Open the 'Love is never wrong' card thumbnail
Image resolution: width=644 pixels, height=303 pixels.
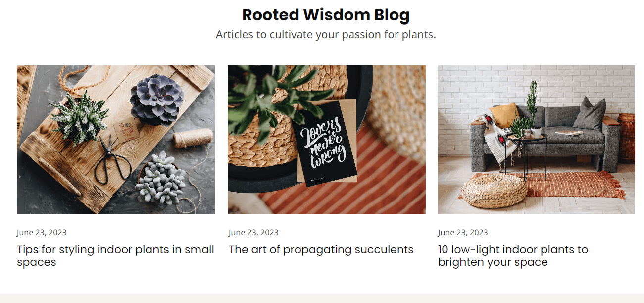(x=327, y=140)
